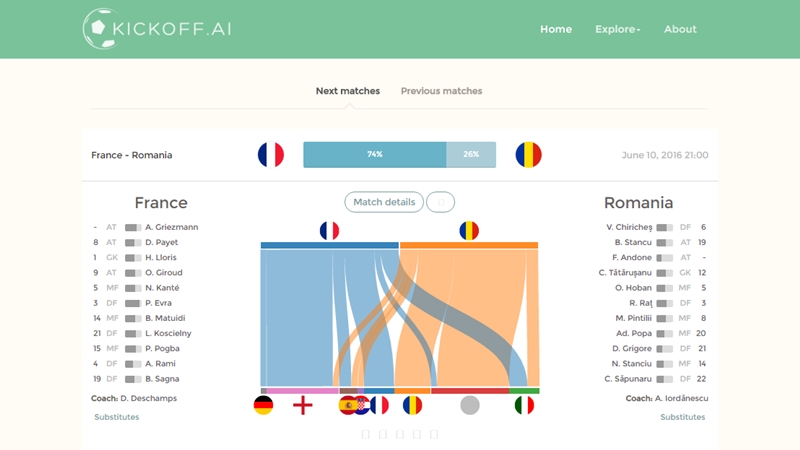800x450 pixels.
Task: Expand Romania's Substitutes list
Action: click(x=682, y=417)
